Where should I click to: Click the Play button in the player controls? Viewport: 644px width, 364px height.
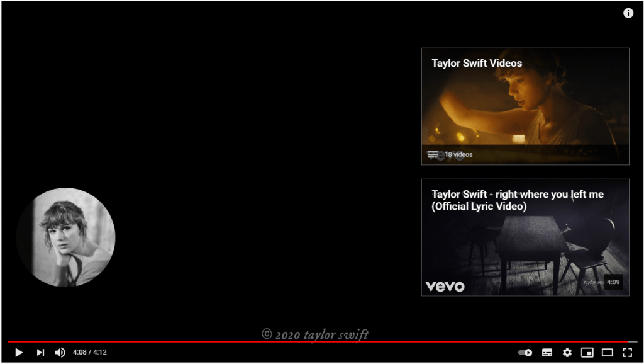click(x=18, y=353)
